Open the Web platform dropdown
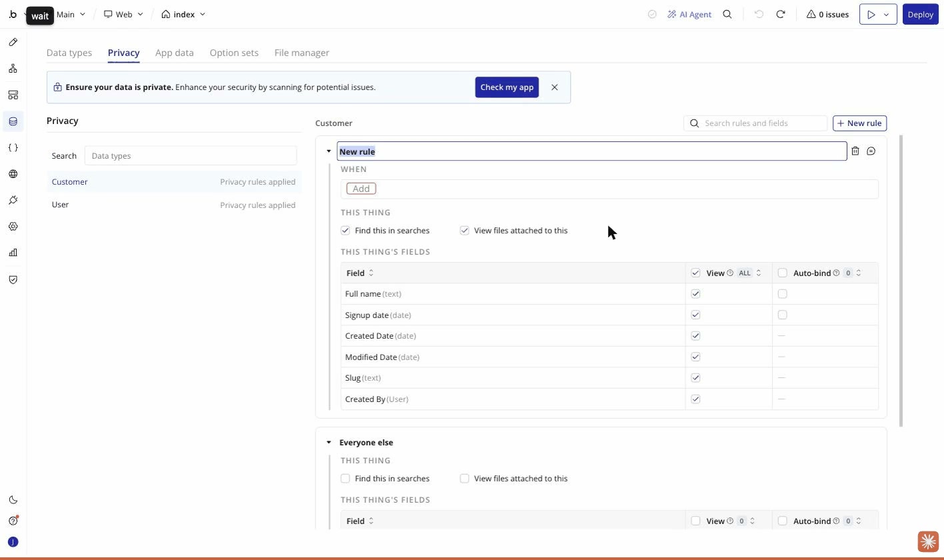Image resolution: width=944 pixels, height=560 pixels. [x=124, y=14]
